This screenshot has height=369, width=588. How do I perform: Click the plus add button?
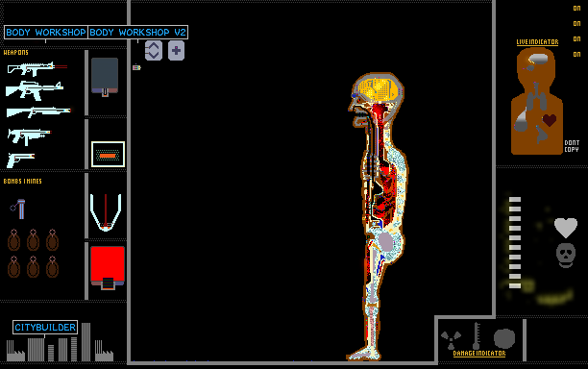[x=176, y=51]
